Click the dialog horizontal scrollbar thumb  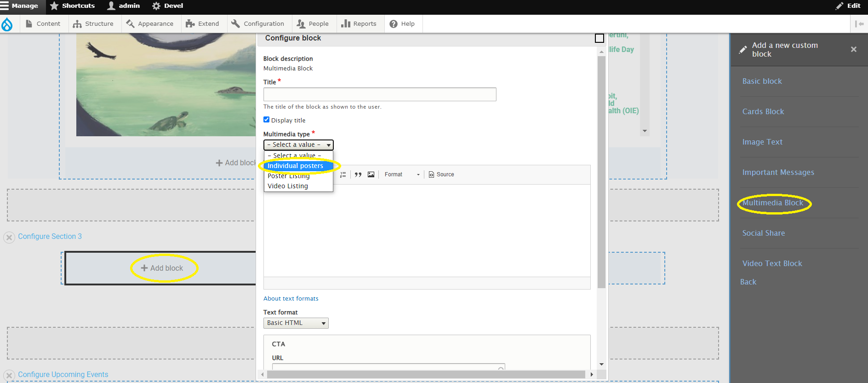426,375
